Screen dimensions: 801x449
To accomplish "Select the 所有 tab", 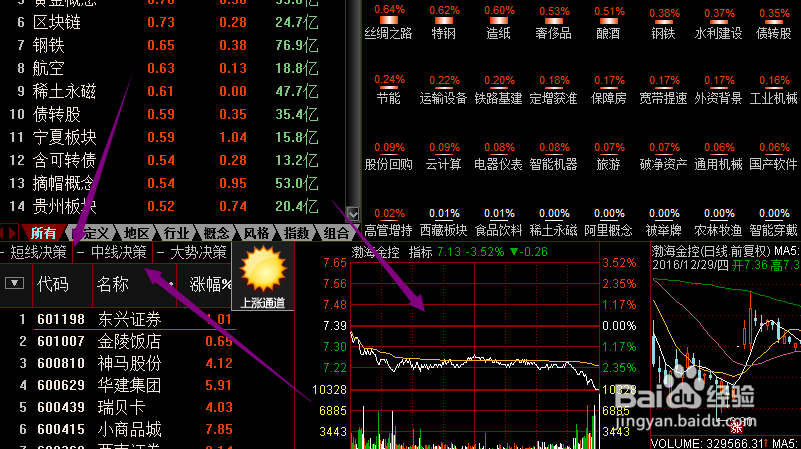I will (x=43, y=233).
